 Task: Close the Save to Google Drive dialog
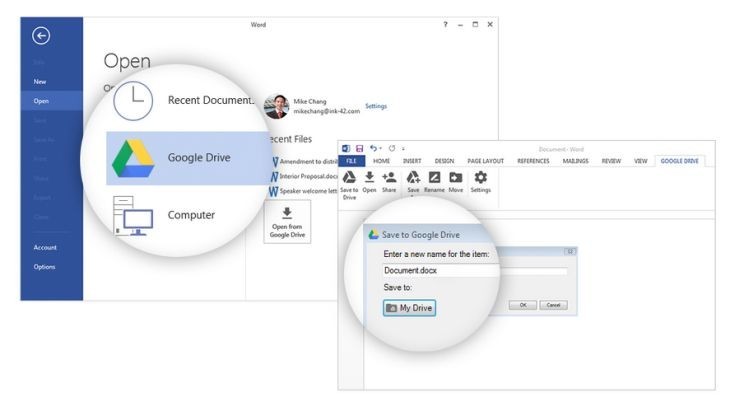(x=570, y=252)
